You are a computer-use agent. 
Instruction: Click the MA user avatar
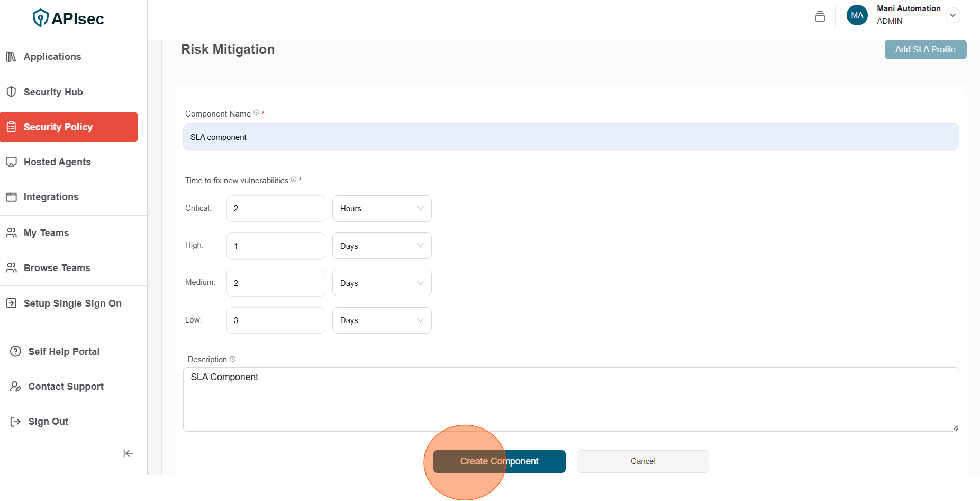pos(857,15)
